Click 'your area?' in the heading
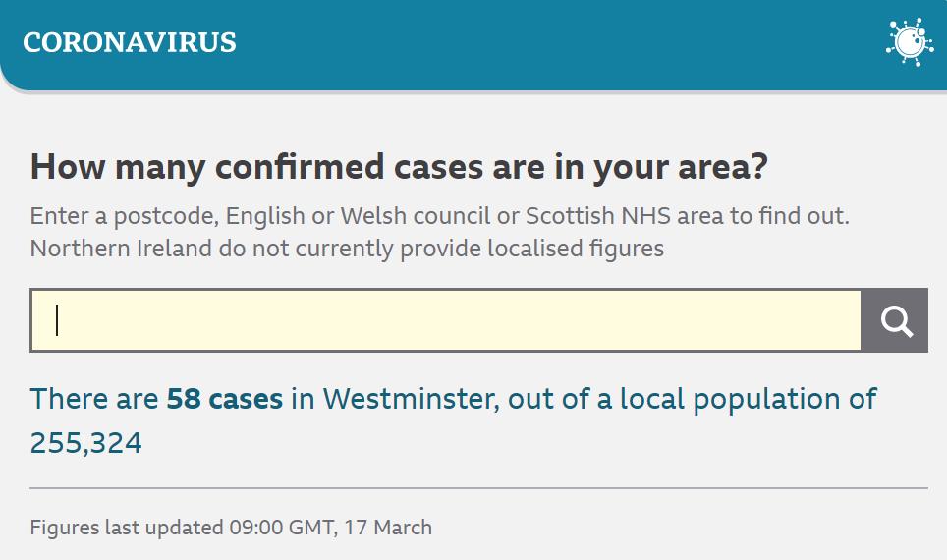 [x=680, y=167]
